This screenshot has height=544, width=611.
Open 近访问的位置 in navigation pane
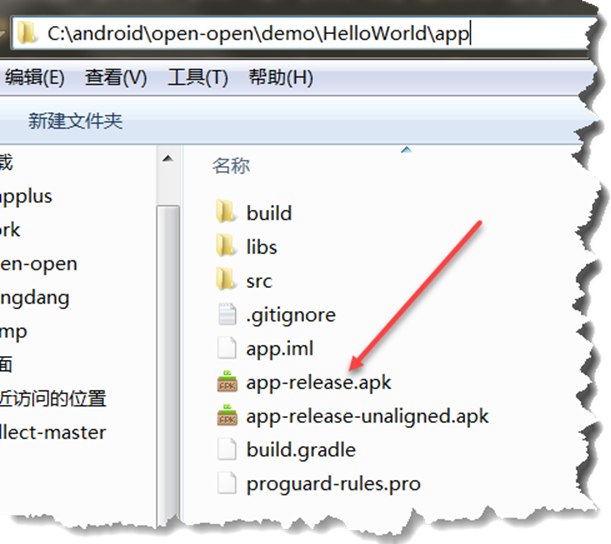point(53,398)
